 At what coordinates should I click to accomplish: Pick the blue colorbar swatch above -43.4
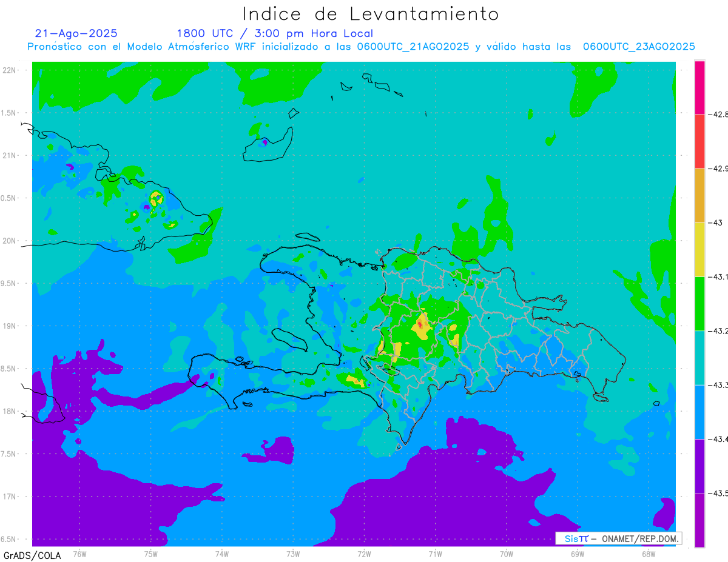pos(699,412)
